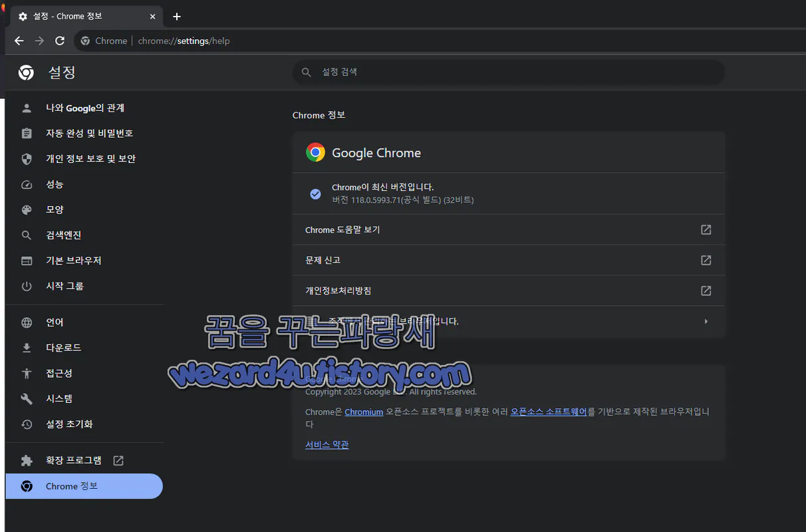Focus the 설정 검색 search field
The height and width of the screenshot is (532, 806).
(509, 72)
